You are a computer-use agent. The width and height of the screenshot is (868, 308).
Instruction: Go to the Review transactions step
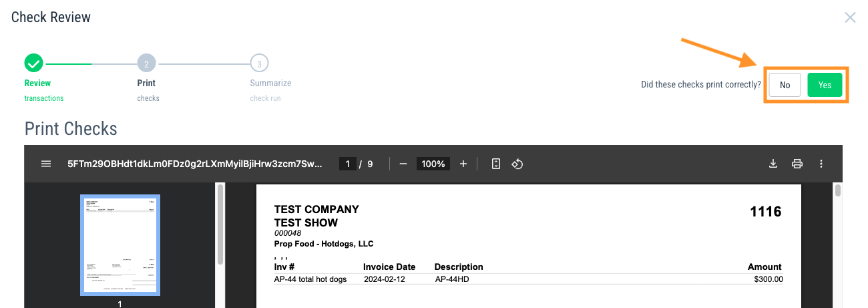(37, 84)
